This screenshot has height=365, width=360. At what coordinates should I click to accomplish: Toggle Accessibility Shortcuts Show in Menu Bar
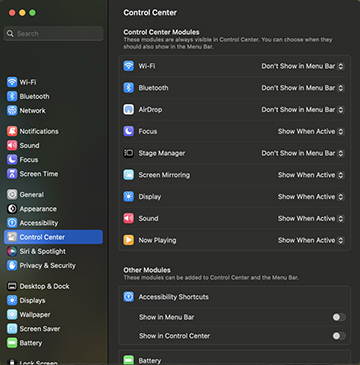[339, 317]
